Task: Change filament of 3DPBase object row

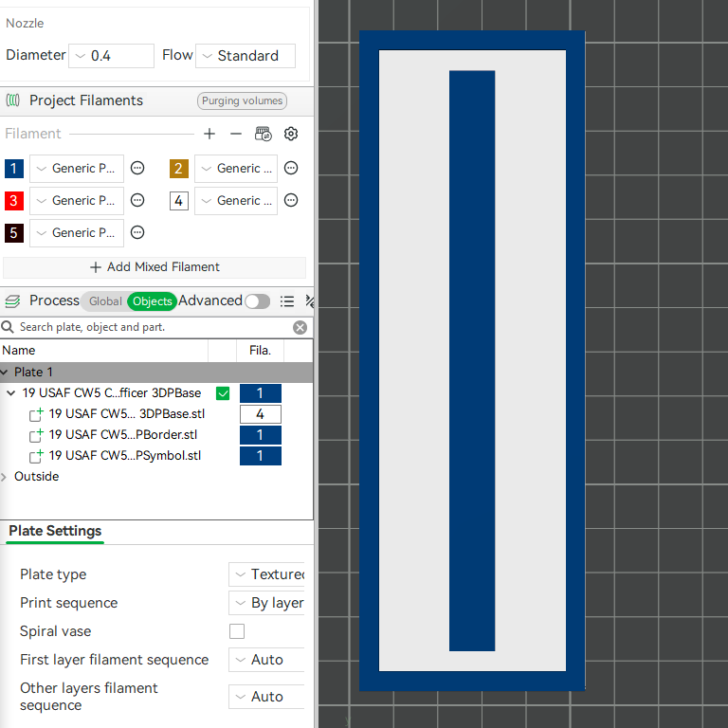Action: tap(261, 393)
